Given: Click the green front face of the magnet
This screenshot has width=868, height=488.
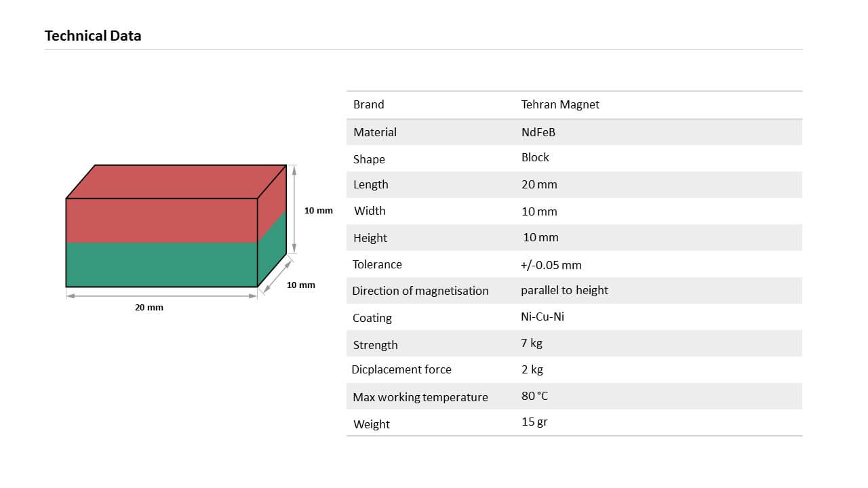Looking at the screenshot, I should coord(161,264).
